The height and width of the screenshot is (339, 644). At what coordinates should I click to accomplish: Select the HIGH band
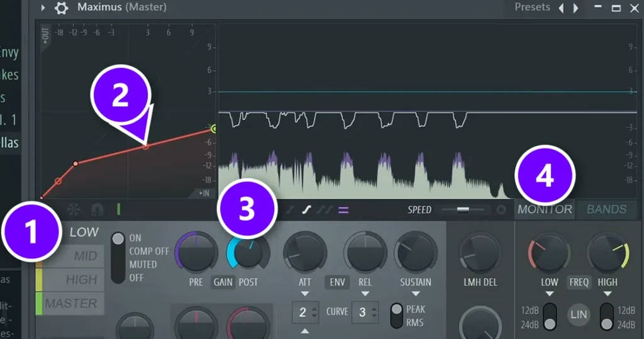pos(73,280)
